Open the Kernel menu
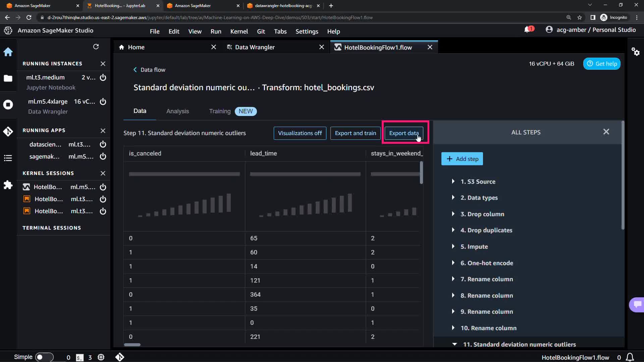The width and height of the screenshot is (644, 362). [239, 31]
